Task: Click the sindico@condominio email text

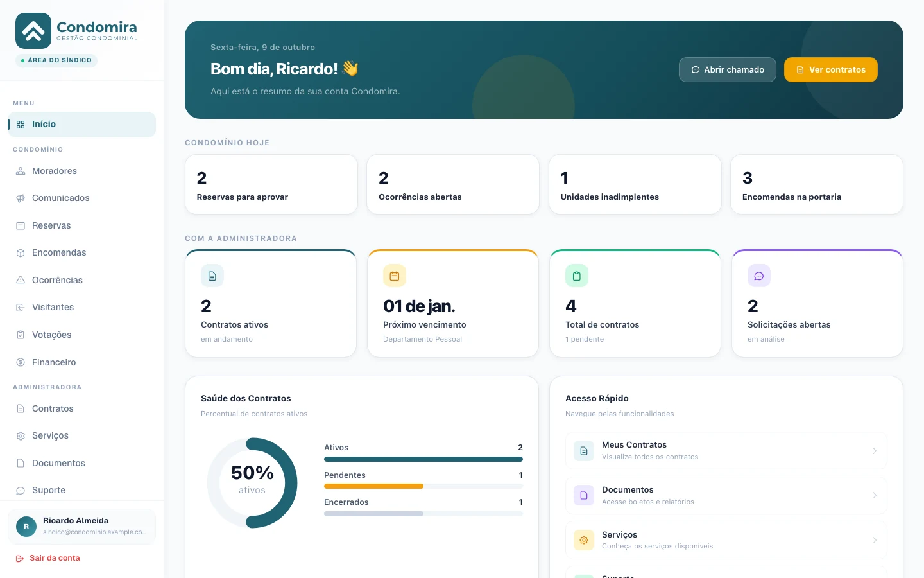Action: (94, 532)
